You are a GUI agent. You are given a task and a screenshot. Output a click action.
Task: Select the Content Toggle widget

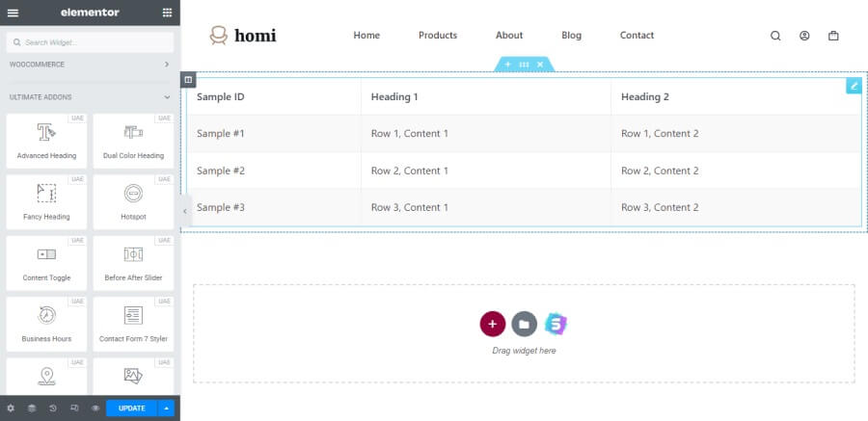[46, 263]
